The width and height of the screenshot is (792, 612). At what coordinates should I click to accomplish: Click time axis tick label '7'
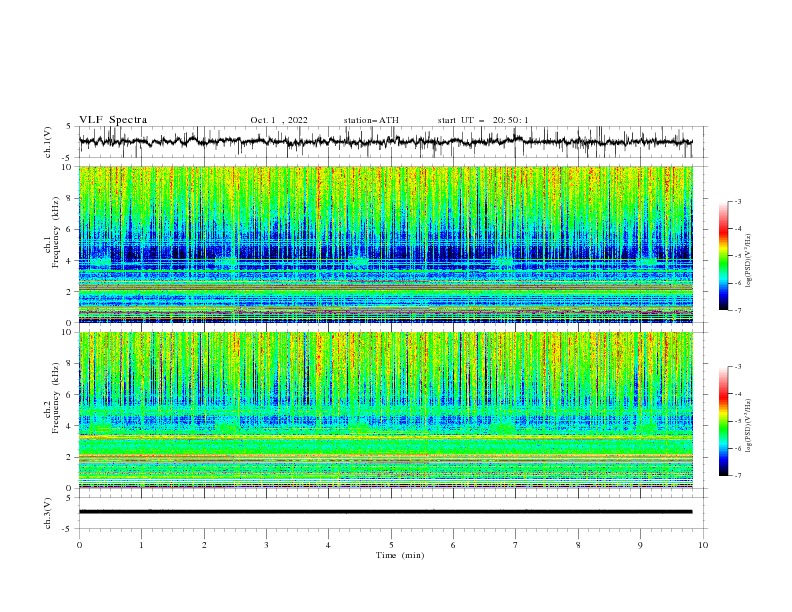[516, 545]
